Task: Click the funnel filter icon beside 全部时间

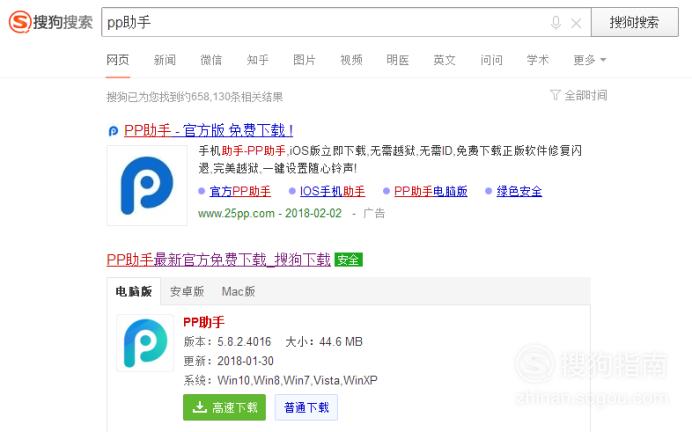Action: [555, 94]
